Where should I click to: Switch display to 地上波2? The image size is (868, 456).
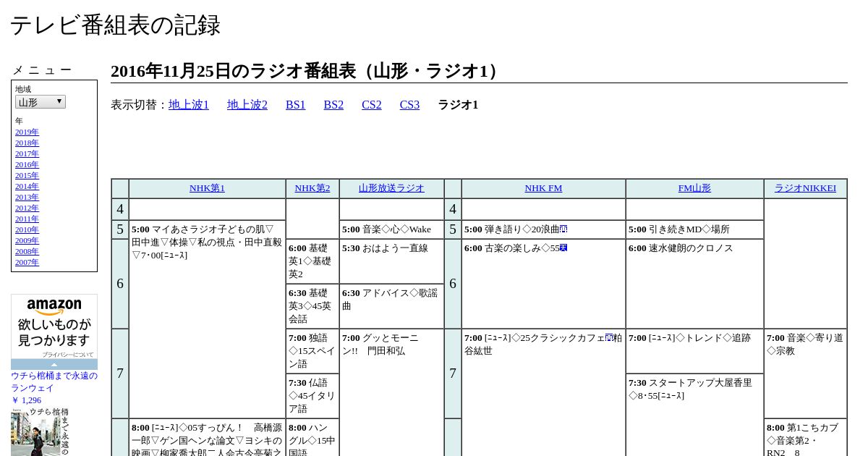247,105
